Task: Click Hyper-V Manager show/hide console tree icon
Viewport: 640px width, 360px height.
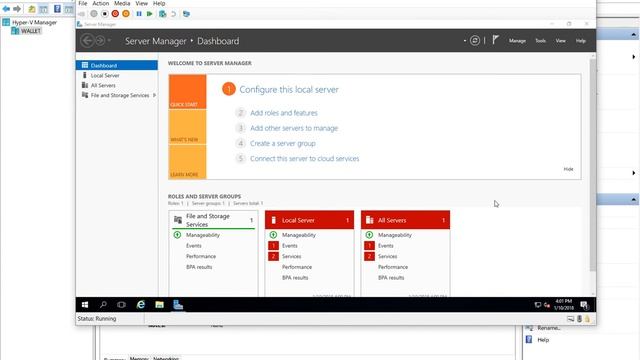Action: click(x=43, y=9)
